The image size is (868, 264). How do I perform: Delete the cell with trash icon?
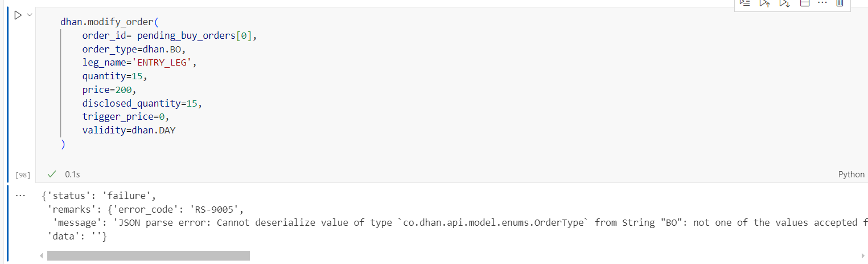(840, 3)
